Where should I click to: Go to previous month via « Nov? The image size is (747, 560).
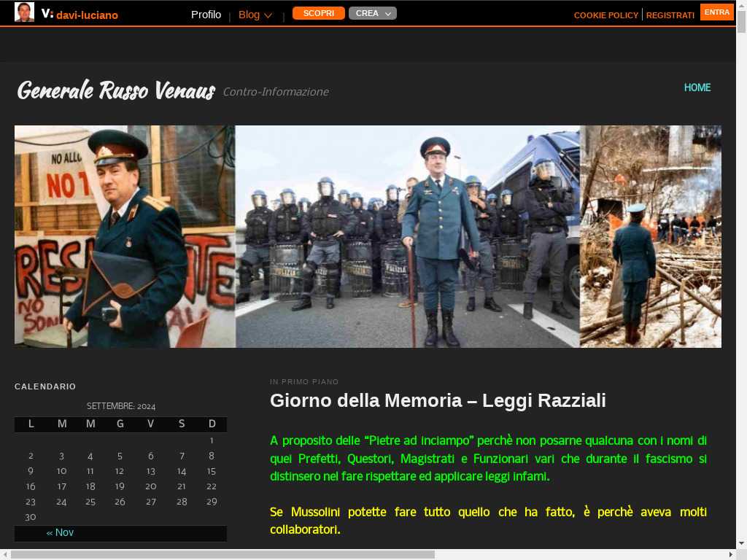pos(60,532)
